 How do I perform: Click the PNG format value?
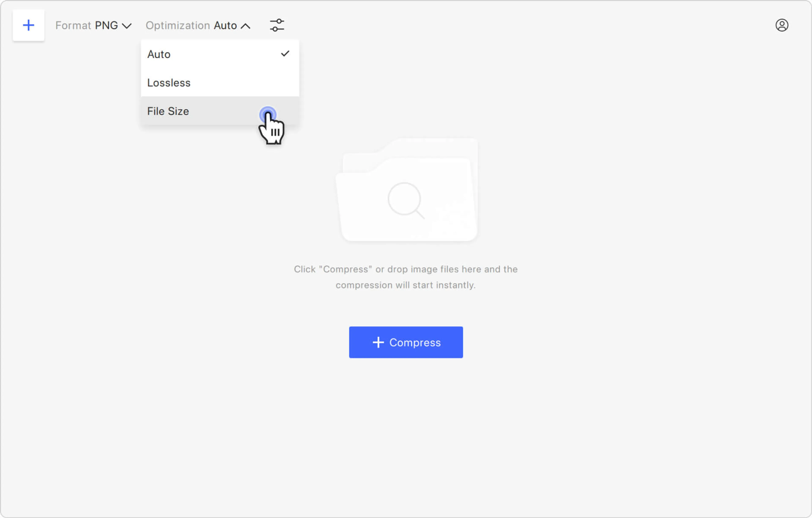pyautogui.click(x=106, y=26)
